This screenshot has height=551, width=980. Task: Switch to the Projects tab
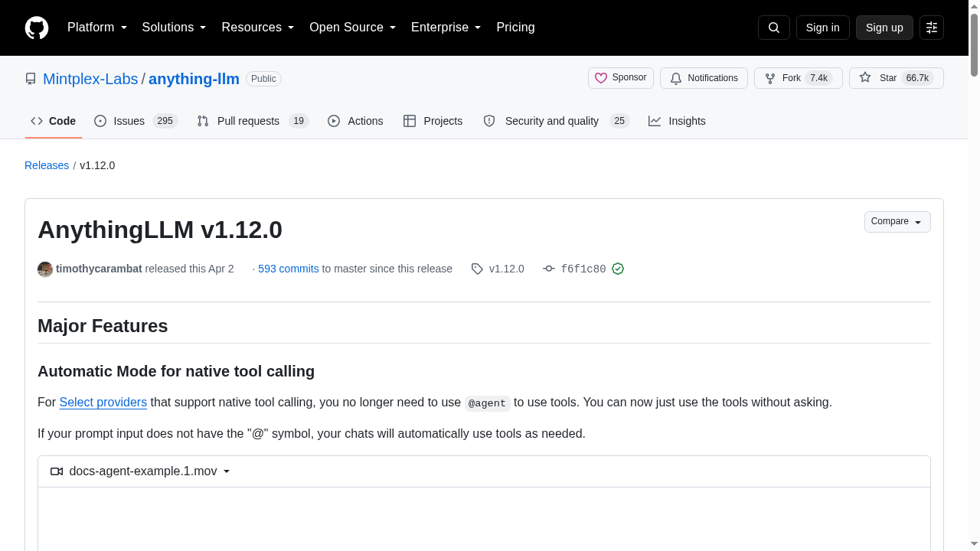[433, 121]
